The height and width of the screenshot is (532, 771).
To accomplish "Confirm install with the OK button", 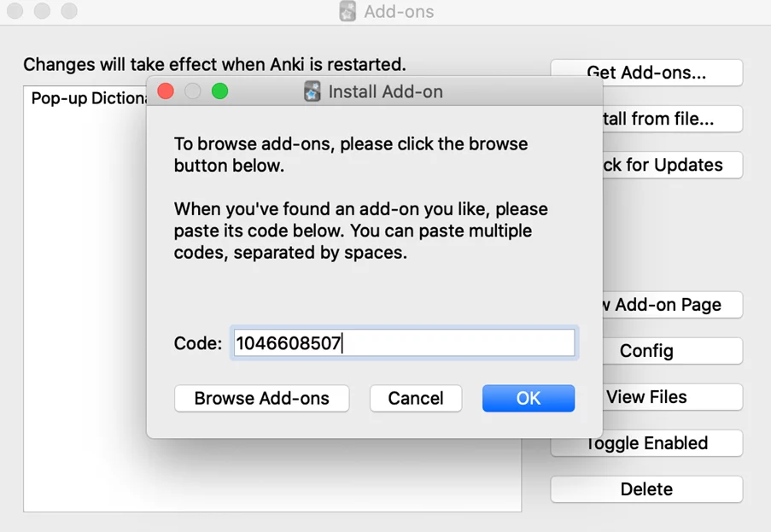I will (x=529, y=398).
